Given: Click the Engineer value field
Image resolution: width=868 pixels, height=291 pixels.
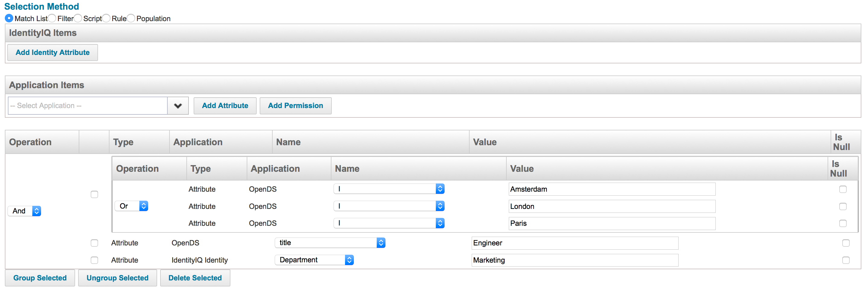Looking at the screenshot, I should click(x=575, y=243).
